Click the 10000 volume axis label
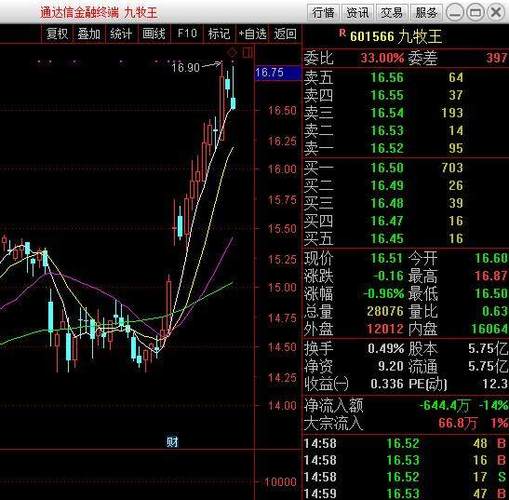The height and width of the screenshot is (500, 509). 280,482
